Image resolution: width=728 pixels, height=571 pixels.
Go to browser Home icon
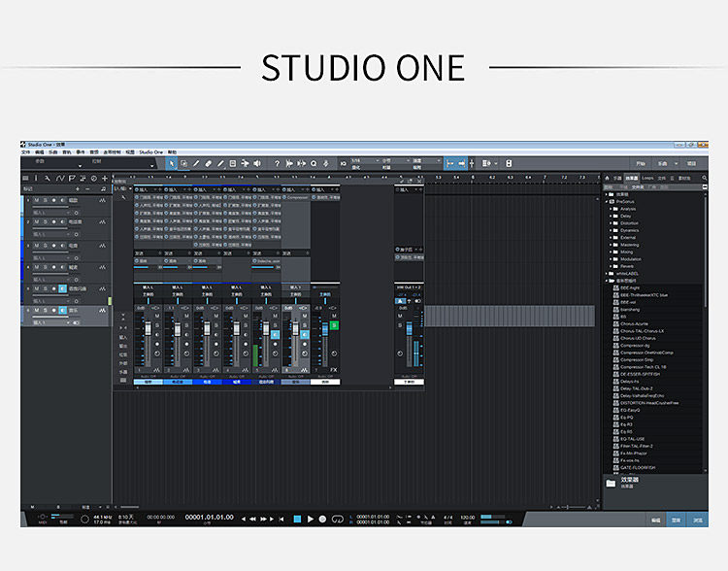pyautogui.click(x=607, y=178)
